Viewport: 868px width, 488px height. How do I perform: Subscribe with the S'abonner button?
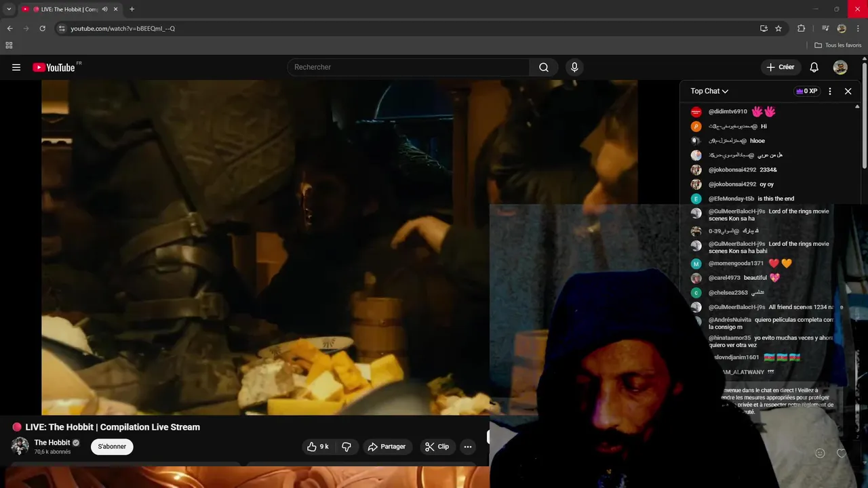112,447
